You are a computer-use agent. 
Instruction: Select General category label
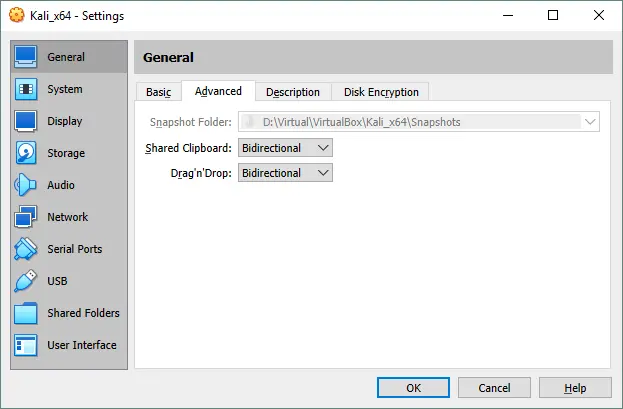click(x=66, y=57)
